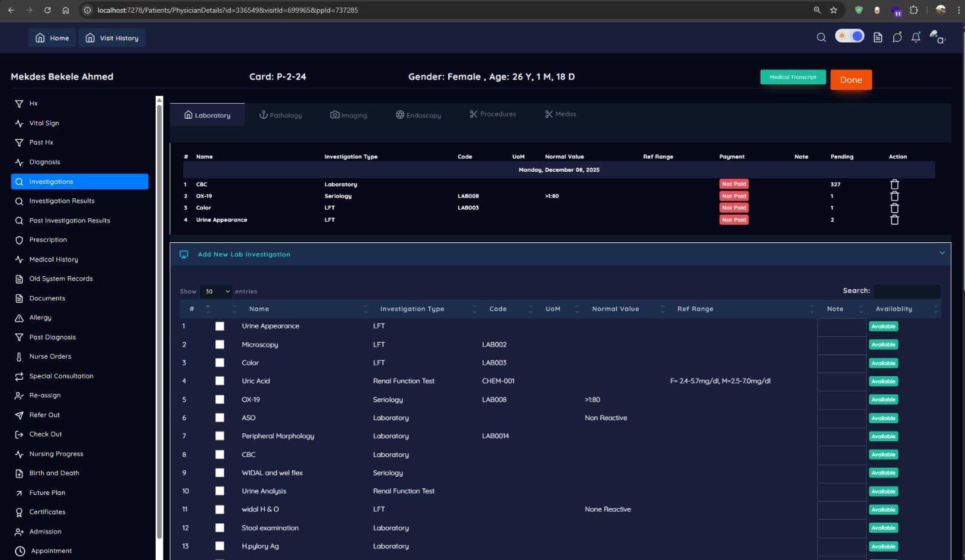
Task: Delete the Color ordered investigation
Action: (x=894, y=208)
